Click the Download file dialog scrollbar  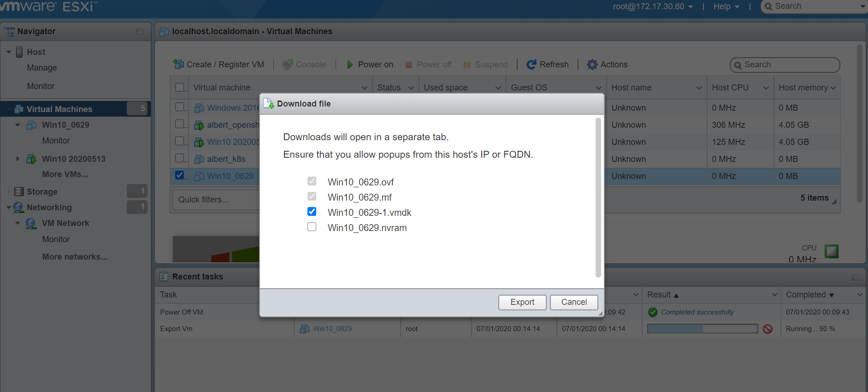pos(598,198)
